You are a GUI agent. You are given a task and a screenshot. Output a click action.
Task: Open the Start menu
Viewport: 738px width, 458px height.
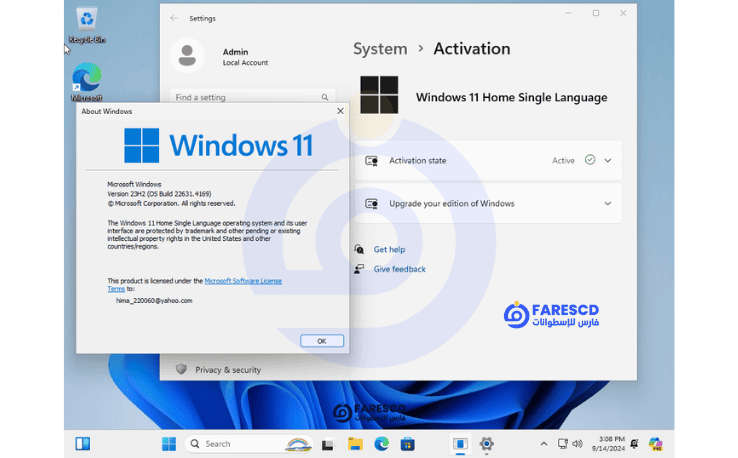[168, 444]
